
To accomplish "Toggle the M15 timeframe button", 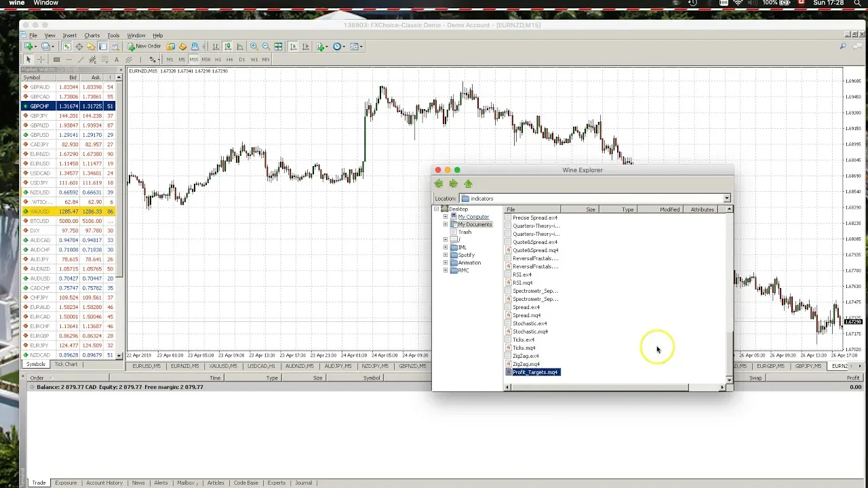I will tap(193, 60).
